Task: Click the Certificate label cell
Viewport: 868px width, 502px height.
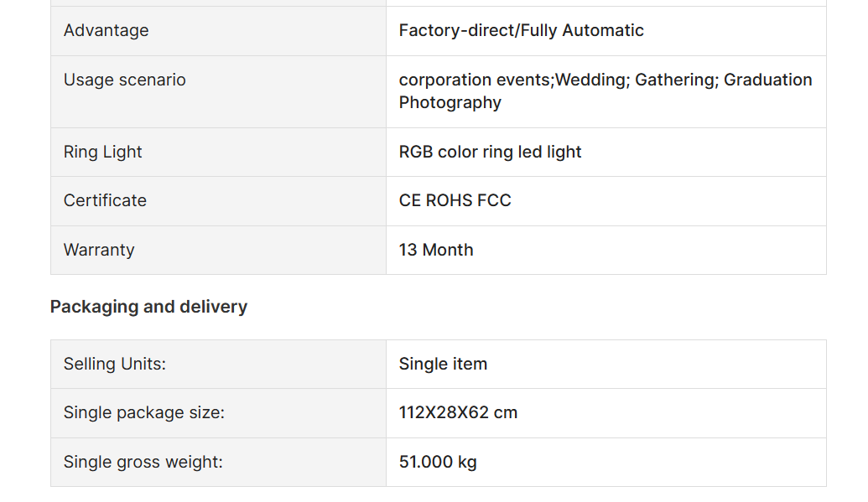Action: (x=105, y=201)
